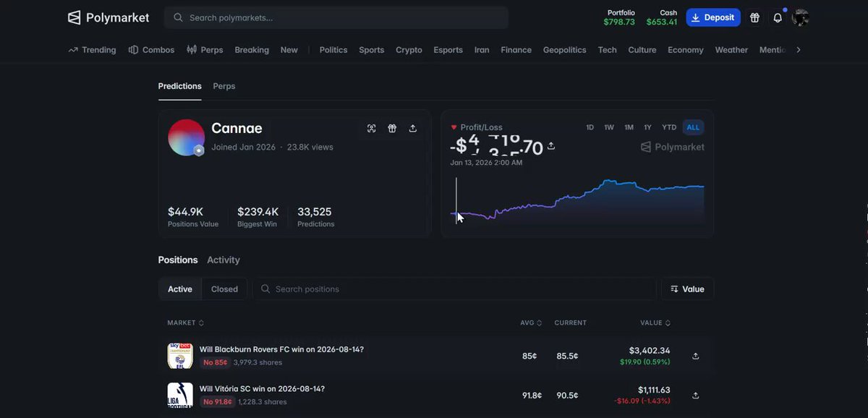The image size is (868, 418).
Task: Select the 1Y chart range
Action: [647, 127]
